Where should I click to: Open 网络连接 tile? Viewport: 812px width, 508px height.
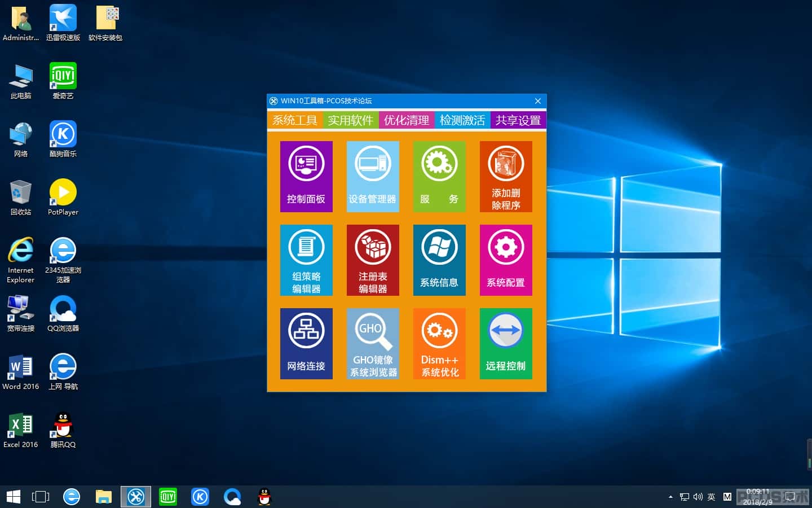click(306, 344)
